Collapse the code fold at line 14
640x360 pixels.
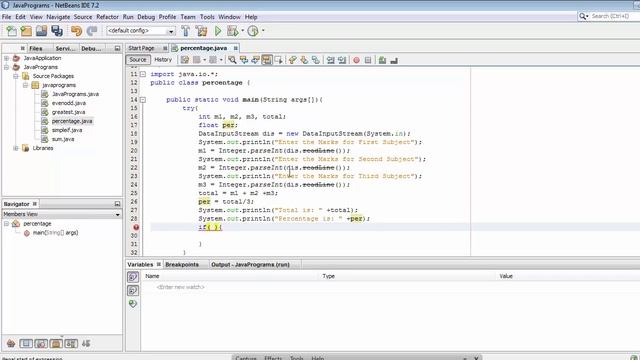coord(143,100)
